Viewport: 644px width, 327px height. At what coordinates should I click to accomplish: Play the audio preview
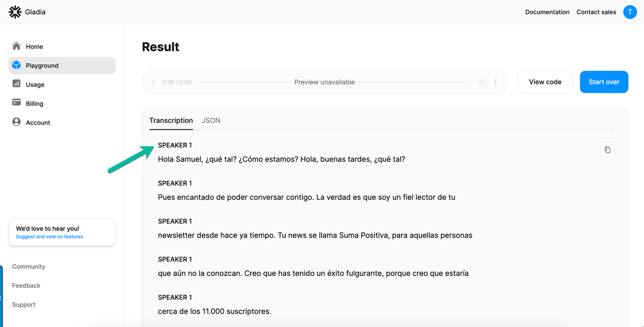154,82
